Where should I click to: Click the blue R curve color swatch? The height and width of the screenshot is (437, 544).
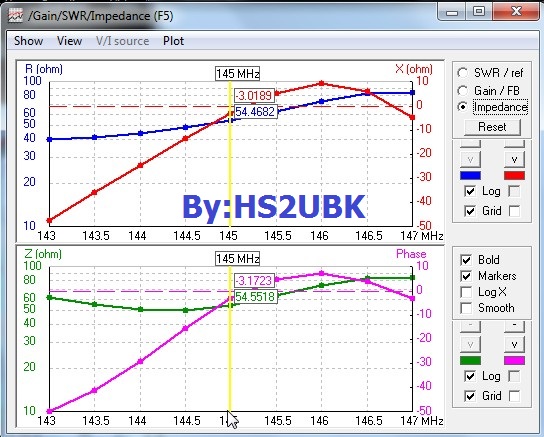470,175
